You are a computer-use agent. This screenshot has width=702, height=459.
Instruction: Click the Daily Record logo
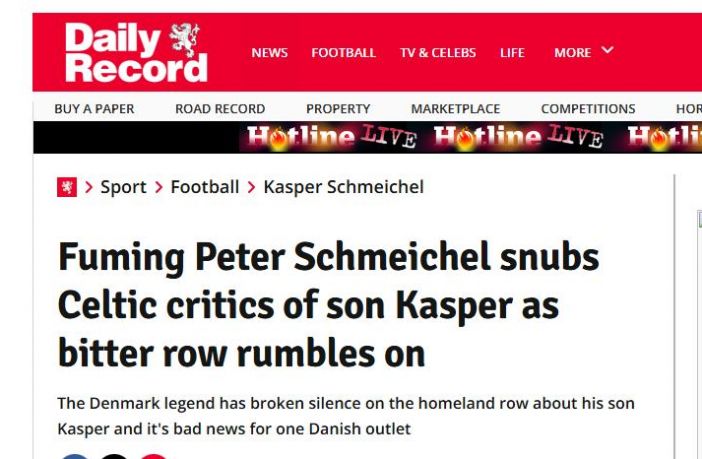136,52
